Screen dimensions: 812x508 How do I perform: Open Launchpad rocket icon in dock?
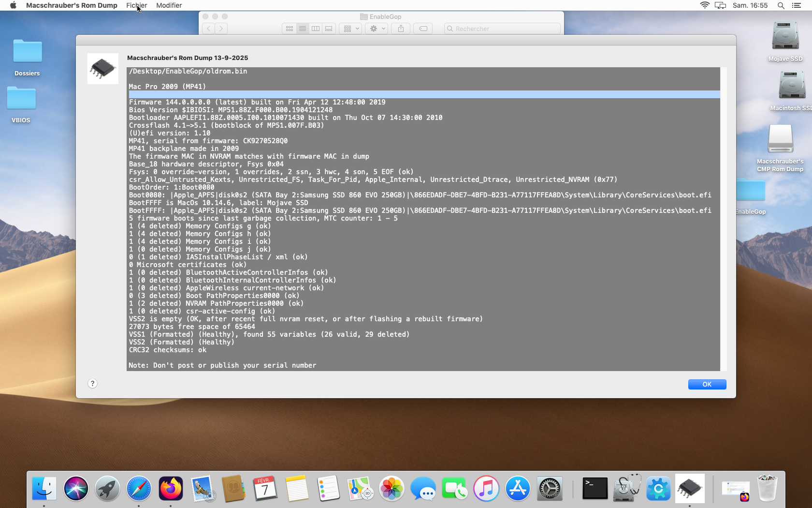[107, 488]
